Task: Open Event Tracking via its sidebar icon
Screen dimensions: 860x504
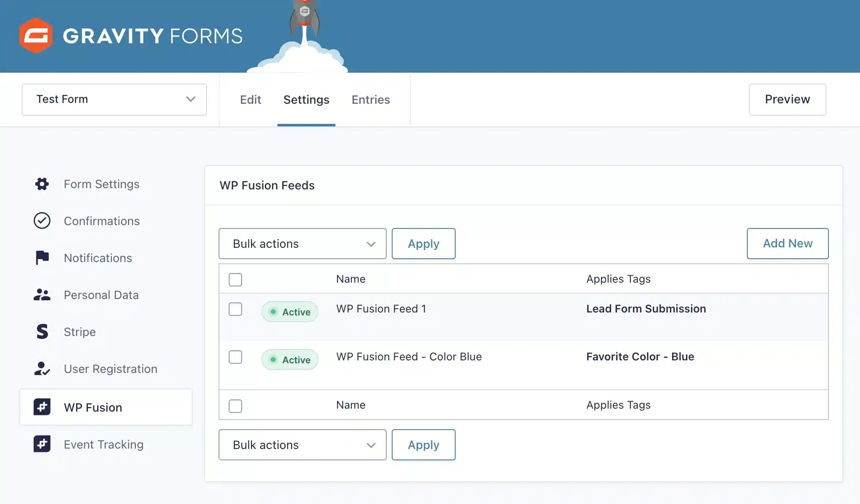Action: pos(41,444)
